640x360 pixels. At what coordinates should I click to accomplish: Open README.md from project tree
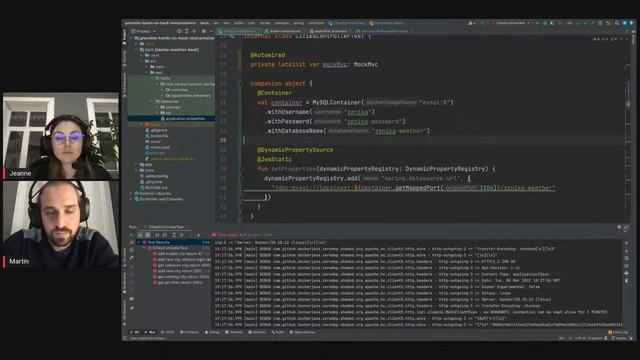pos(154,187)
